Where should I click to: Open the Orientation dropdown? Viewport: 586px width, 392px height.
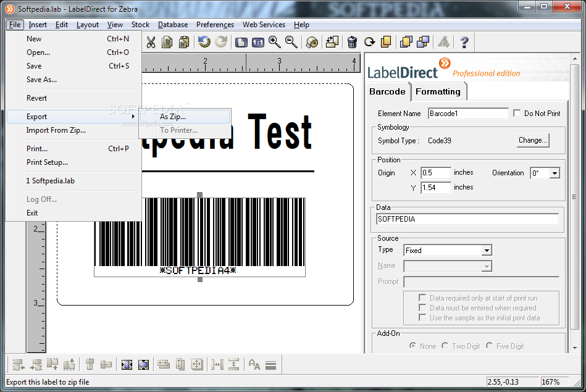click(x=555, y=173)
